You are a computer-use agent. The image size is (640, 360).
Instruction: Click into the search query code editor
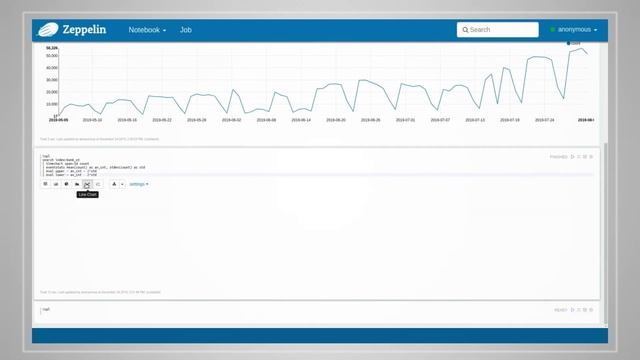point(316,165)
